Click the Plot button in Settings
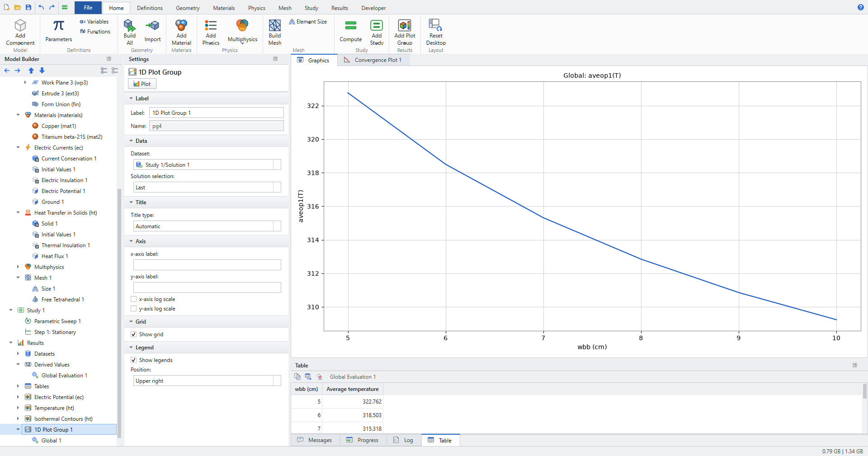 (142, 84)
